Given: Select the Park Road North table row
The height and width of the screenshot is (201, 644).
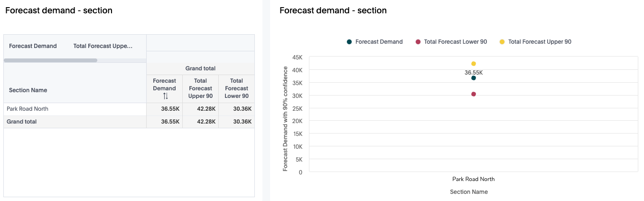Looking at the screenshot, I should 28,109.
